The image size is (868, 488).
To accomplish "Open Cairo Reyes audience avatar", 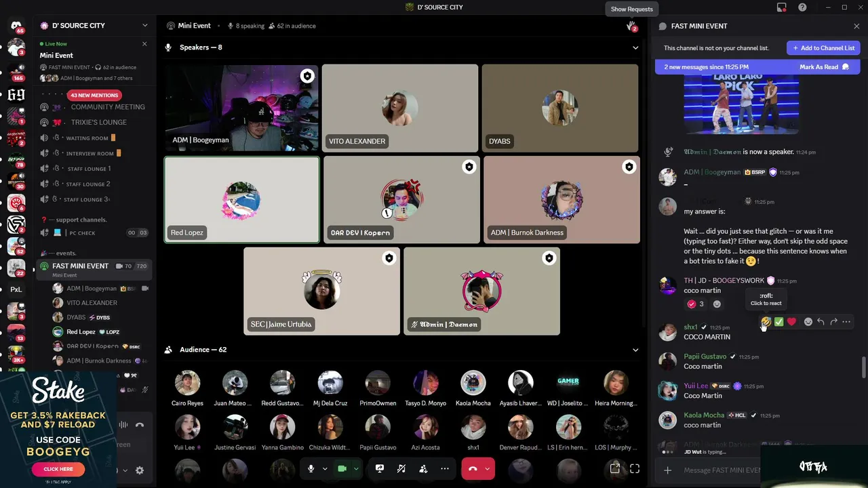I will pyautogui.click(x=187, y=383).
